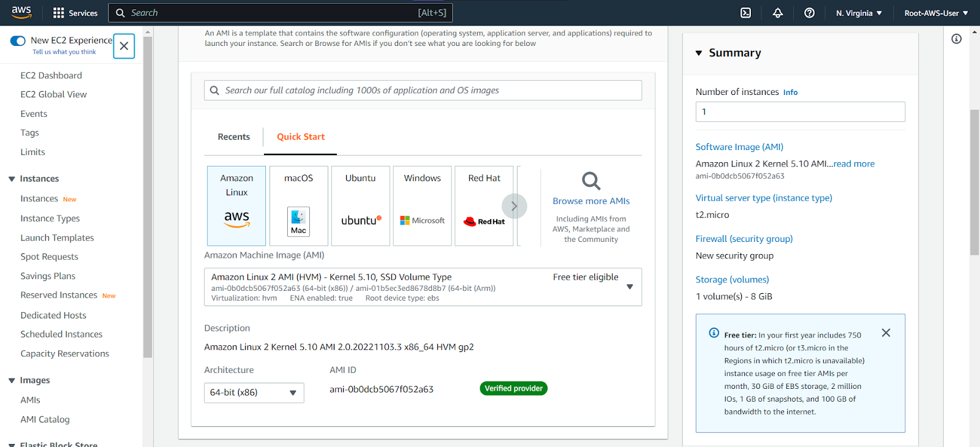Click Info next to Number of instances
Image resolution: width=980 pixels, height=447 pixels.
coord(790,92)
